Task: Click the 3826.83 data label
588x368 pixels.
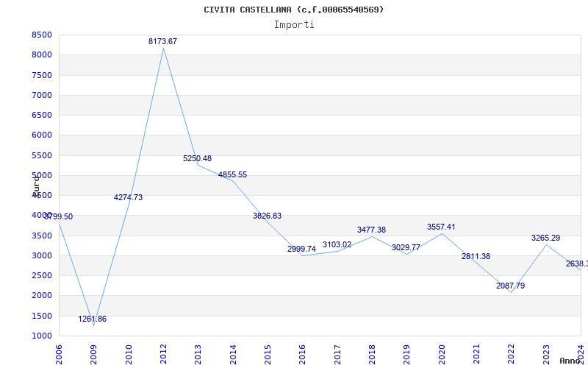Action: 267,216
